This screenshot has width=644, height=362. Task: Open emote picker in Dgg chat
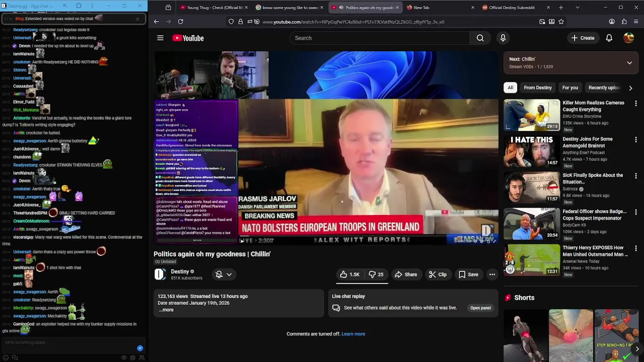click(x=6, y=357)
